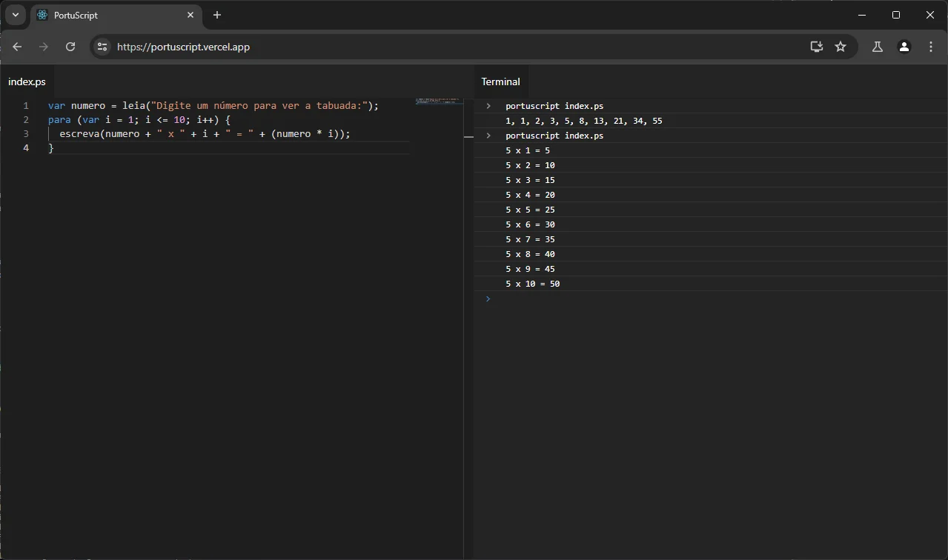Viewport: 948px width, 560px height.
Task: Click the chevron of the second 'portuscript index.ps' command
Action: (x=488, y=136)
